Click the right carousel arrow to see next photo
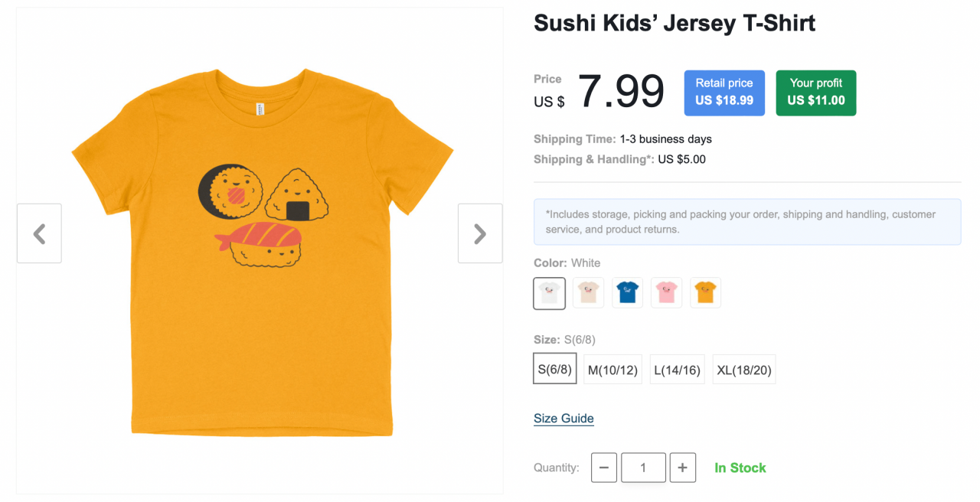 480,233
